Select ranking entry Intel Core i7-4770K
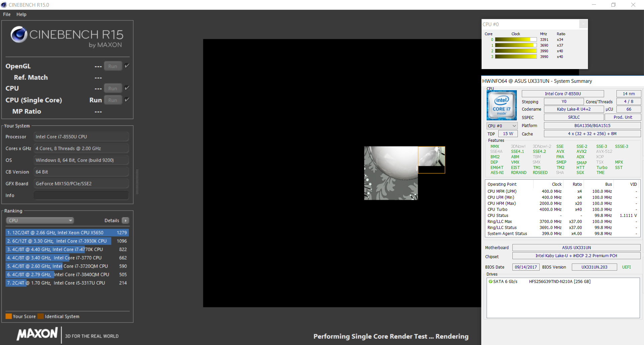644x345 pixels. 67,249
